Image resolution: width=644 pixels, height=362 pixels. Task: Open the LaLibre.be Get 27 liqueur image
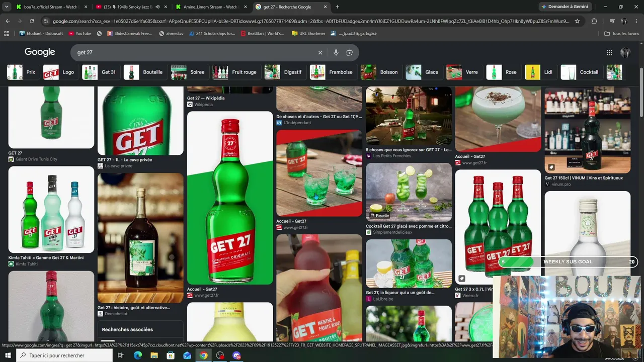(x=409, y=263)
